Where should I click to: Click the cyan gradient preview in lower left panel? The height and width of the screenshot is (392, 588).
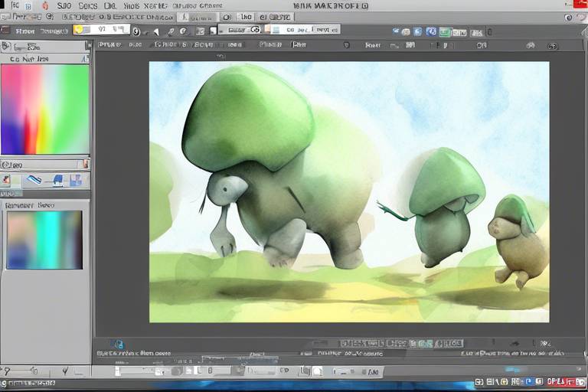pyautogui.click(x=44, y=240)
